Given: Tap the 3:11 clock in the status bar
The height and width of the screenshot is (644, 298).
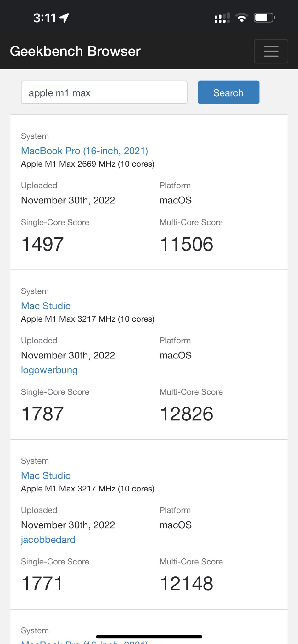Looking at the screenshot, I should pyautogui.click(x=44, y=18).
